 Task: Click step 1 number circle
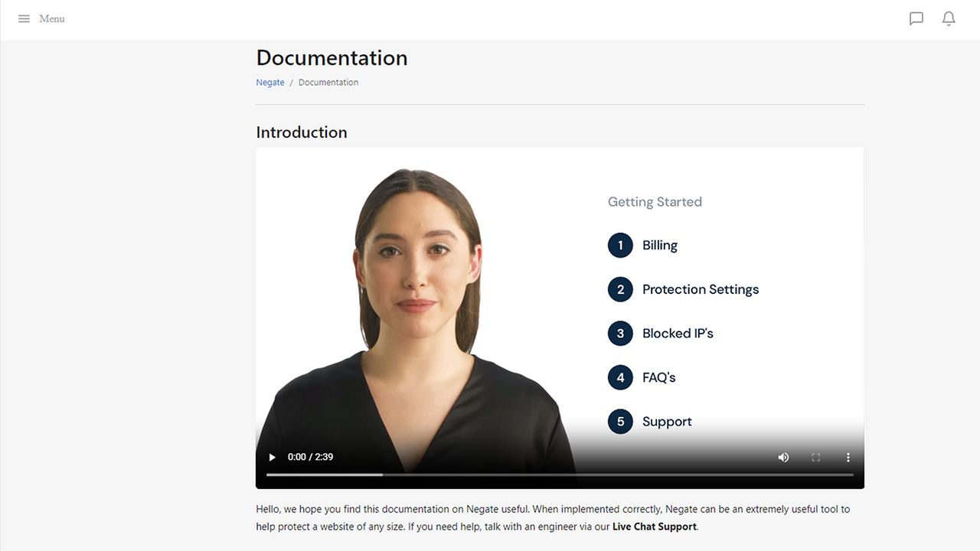(x=620, y=246)
